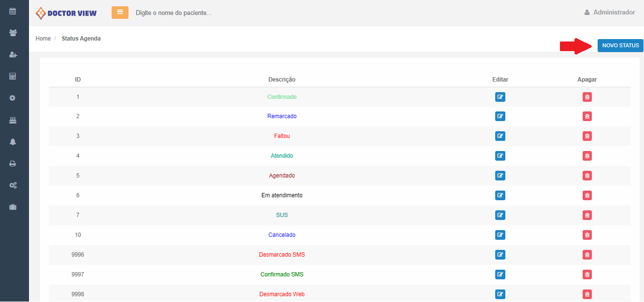This screenshot has height=302, width=644.
Task: Edit the Confirmado status row
Action: [500, 97]
